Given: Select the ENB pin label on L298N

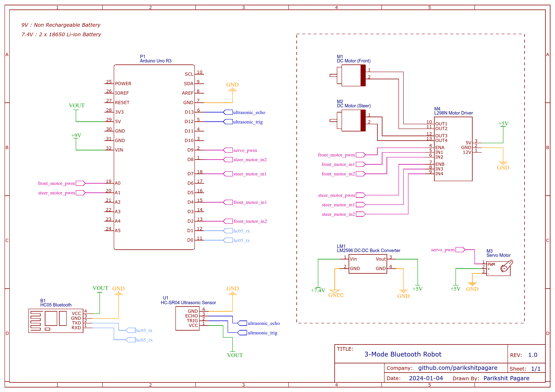Looking at the screenshot, I should coord(440,164).
